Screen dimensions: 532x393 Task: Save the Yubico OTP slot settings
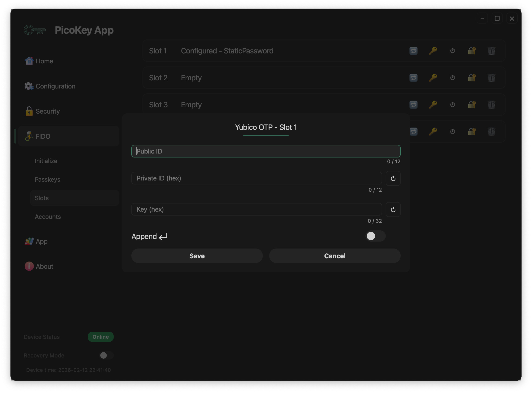197,256
